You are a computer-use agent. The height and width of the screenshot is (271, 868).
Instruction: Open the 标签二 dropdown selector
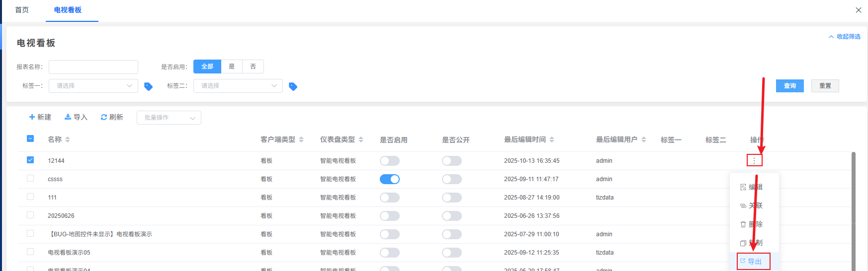tap(238, 86)
